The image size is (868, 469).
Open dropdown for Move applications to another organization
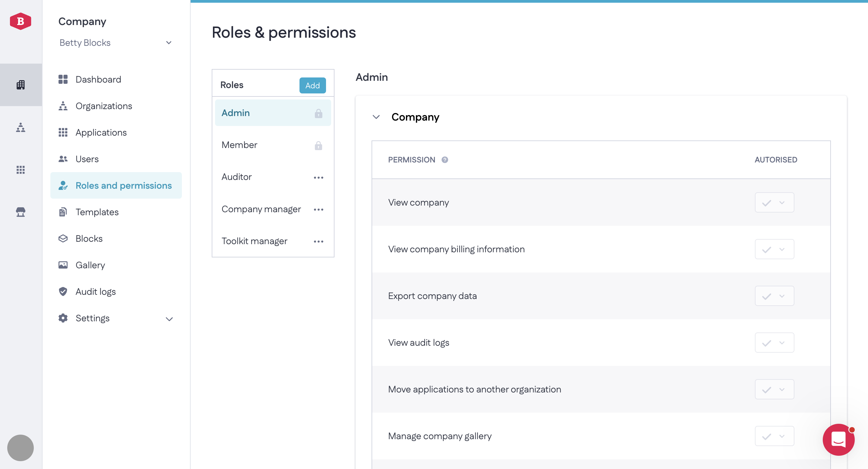[x=774, y=389]
